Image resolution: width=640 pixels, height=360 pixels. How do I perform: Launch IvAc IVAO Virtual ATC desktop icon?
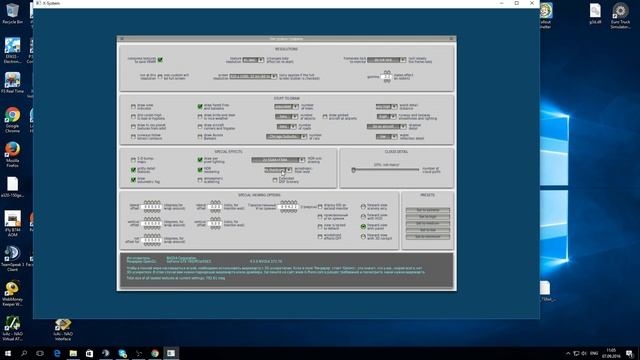click(x=12, y=329)
